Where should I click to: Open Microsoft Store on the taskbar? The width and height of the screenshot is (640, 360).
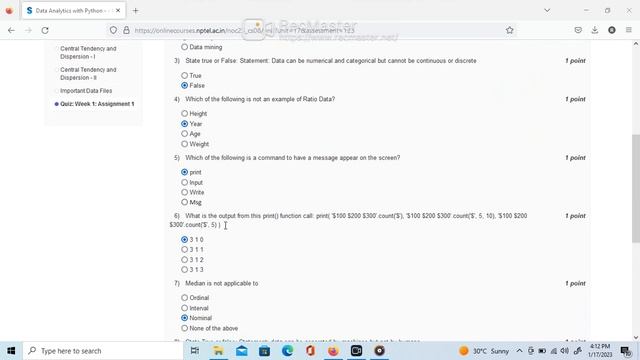click(264, 351)
